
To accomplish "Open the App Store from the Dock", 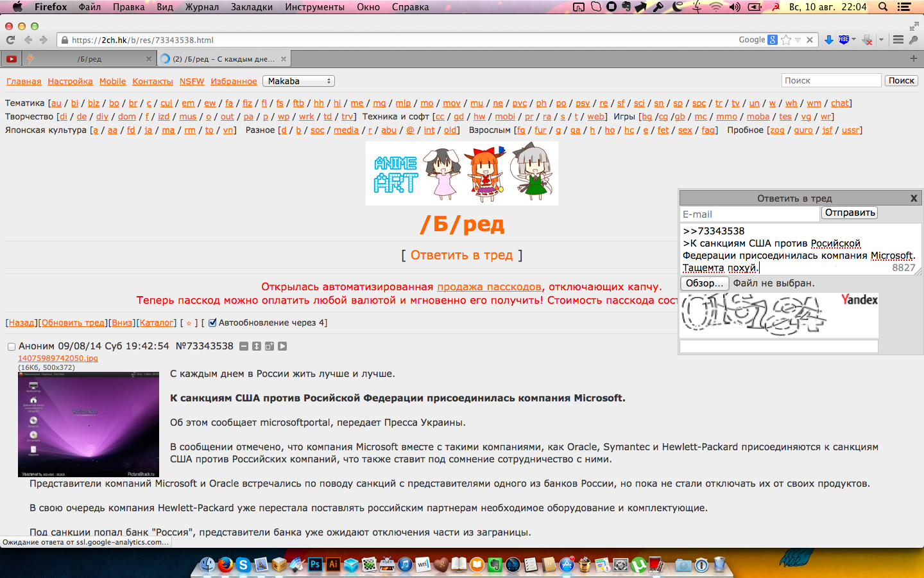I will (x=567, y=565).
